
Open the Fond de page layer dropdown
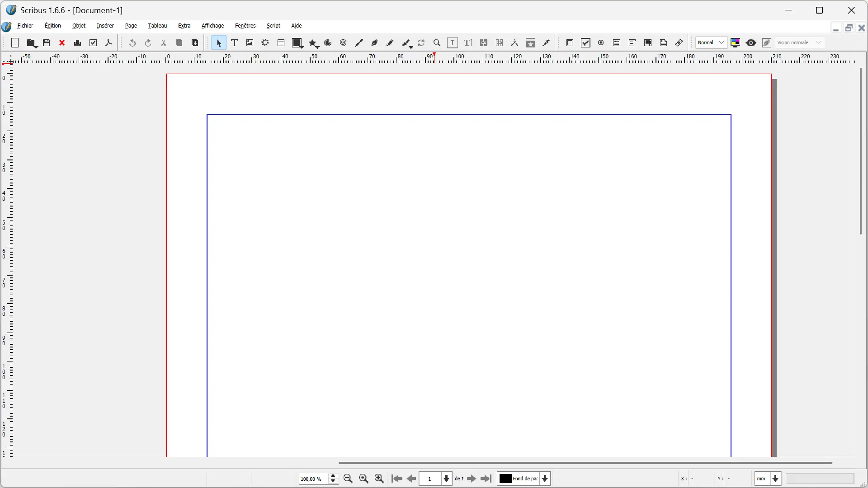524,479
